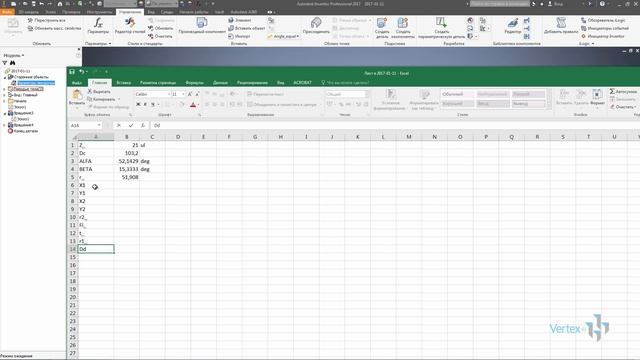Screen dimensions: 640x360
Task: Toggle Italic in Excel font group
Action: click(145, 104)
